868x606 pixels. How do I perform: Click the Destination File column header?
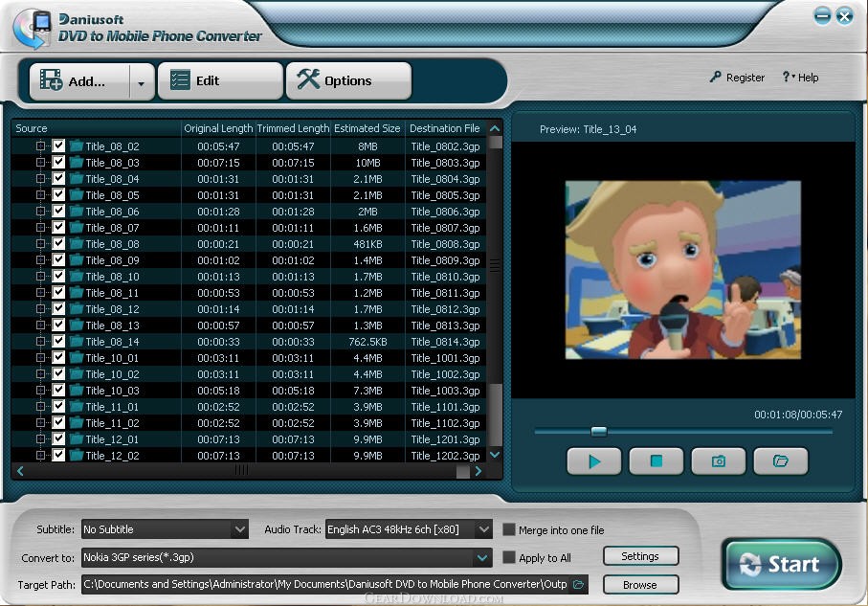pyautogui.click(x=445, y=128)
